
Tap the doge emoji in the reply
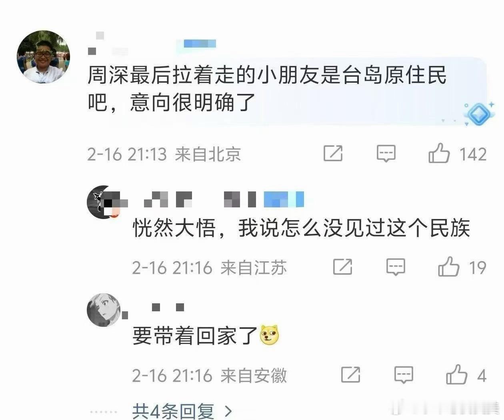[x=269, y=335]
